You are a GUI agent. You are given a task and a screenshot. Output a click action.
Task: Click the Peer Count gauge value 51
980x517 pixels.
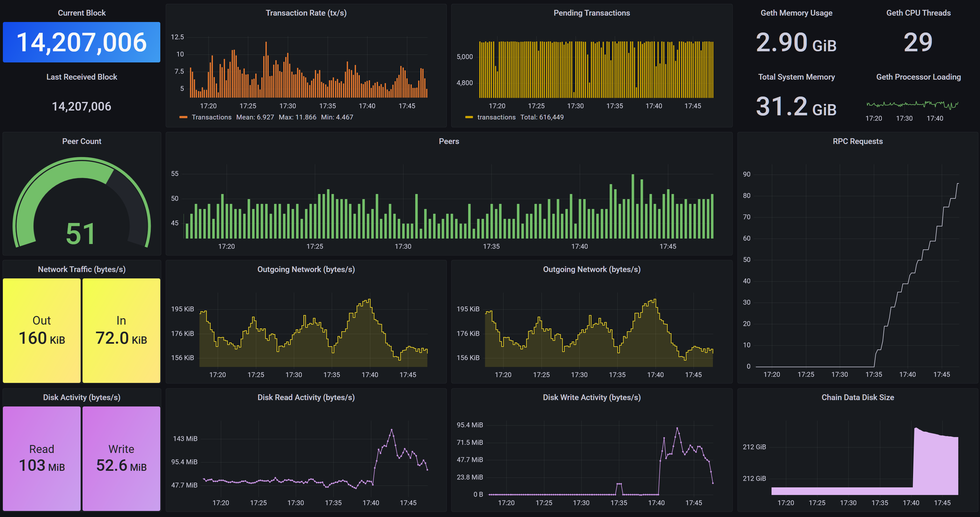coord(80,233)
